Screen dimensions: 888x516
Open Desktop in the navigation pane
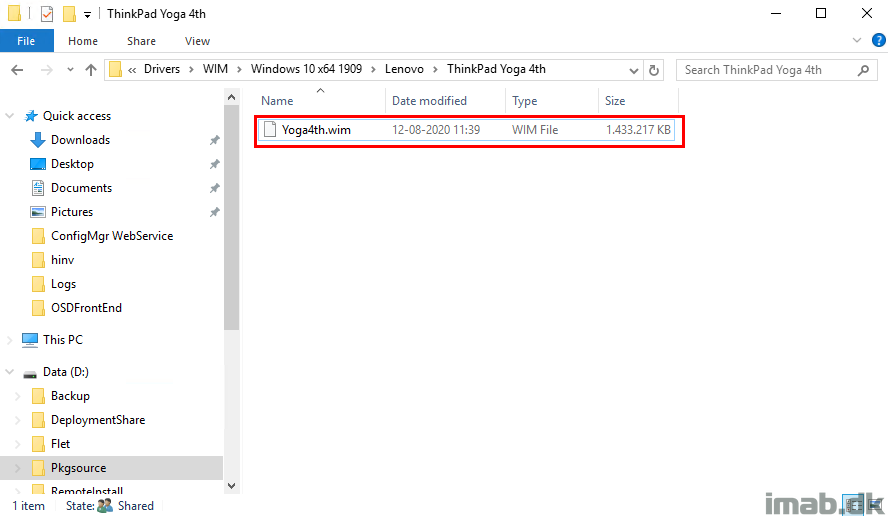click(x=72, y=164)
